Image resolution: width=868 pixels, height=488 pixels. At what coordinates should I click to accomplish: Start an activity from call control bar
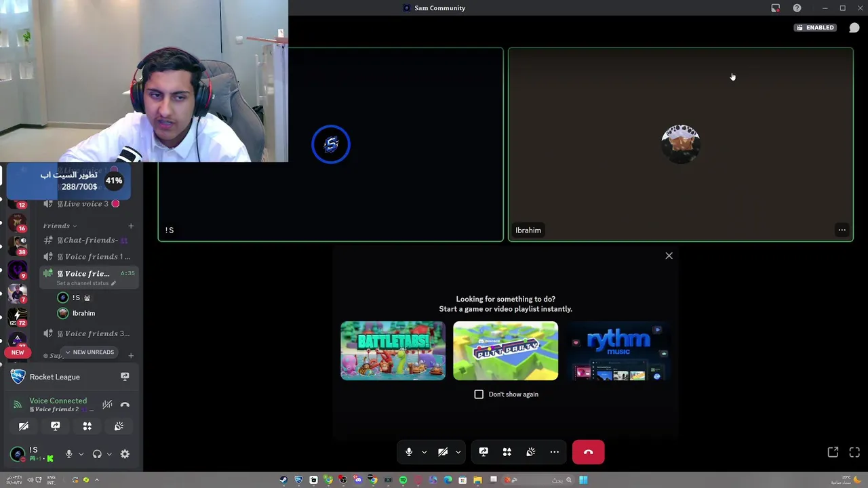pyautogui.click(x=507, y=452)
